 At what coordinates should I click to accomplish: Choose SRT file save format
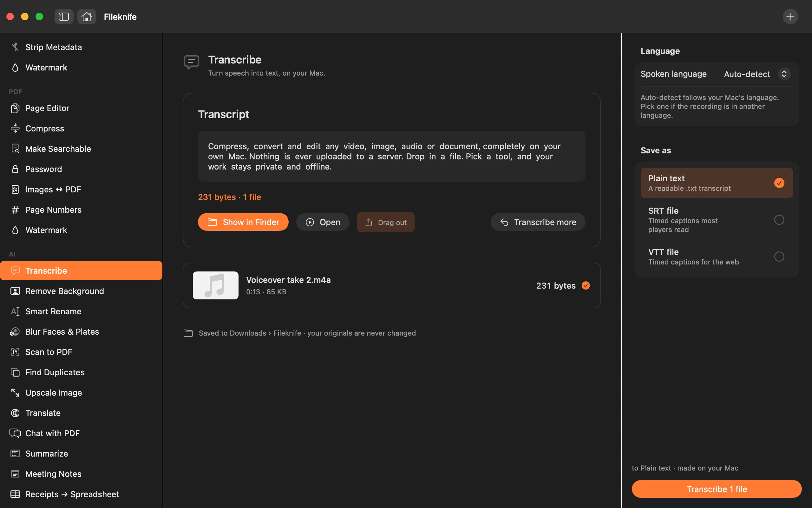coord(717,220)
